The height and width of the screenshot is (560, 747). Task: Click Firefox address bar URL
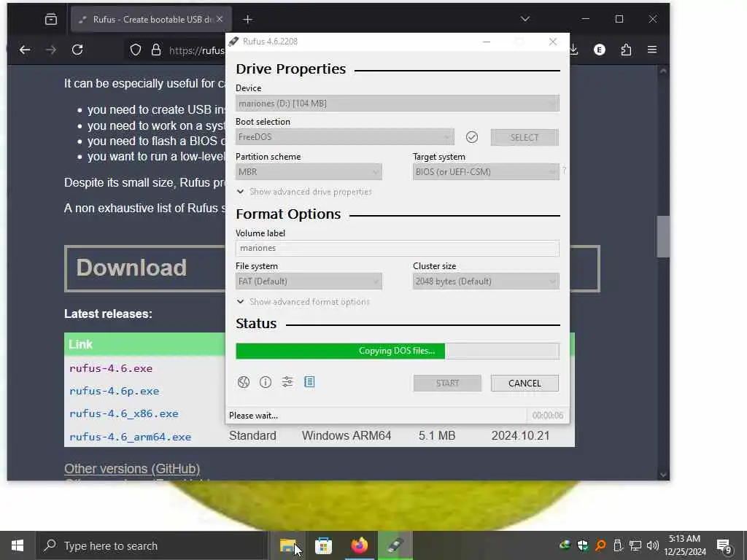click(196, 50)
